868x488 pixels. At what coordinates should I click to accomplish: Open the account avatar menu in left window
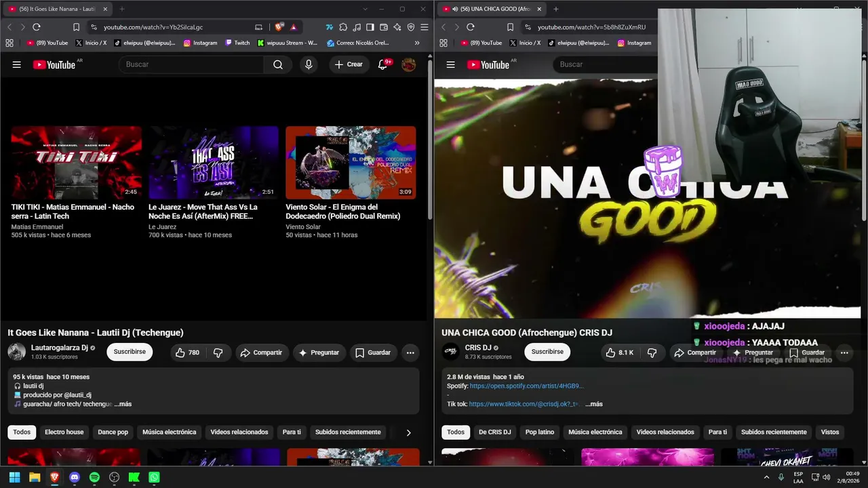(x=409, y=64)
